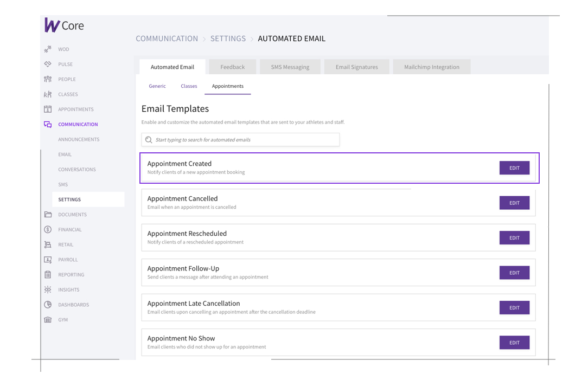Select the Classes sub-tab
Image resolution: width=588 pixels, height=374 pixels.
click(189, 86)
